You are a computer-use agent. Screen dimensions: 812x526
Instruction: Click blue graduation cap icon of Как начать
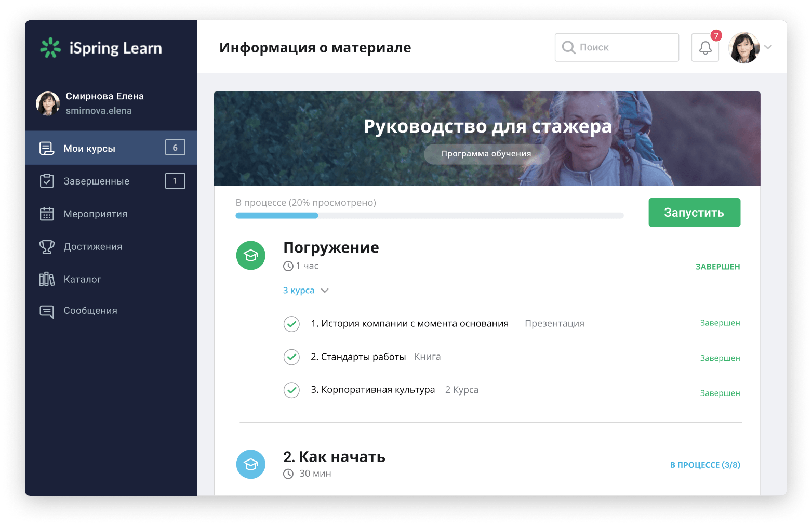pos(251,464)
